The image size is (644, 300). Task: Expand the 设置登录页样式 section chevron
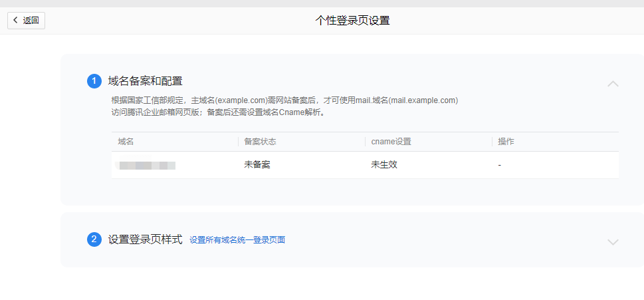(x=613, y=242)
